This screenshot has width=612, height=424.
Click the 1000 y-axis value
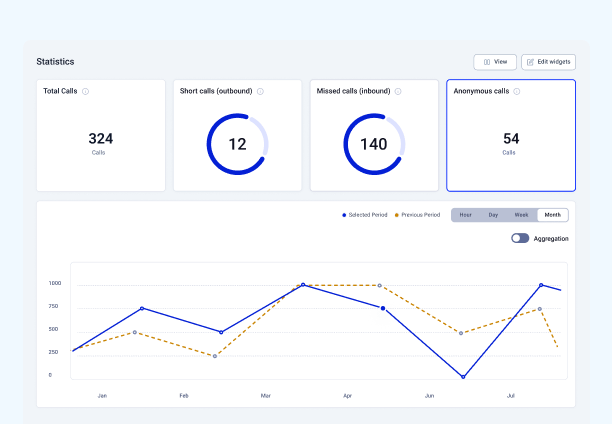[55, 283]
